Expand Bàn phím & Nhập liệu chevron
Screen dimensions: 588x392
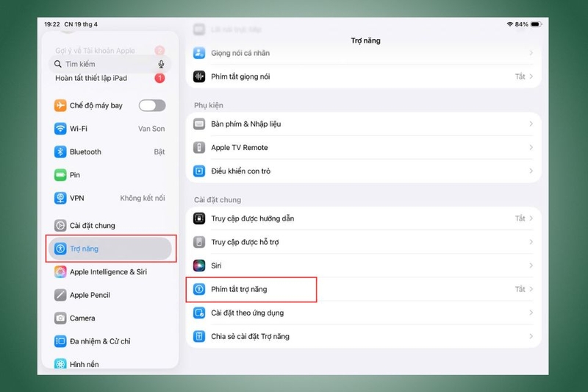click(531, 124)
